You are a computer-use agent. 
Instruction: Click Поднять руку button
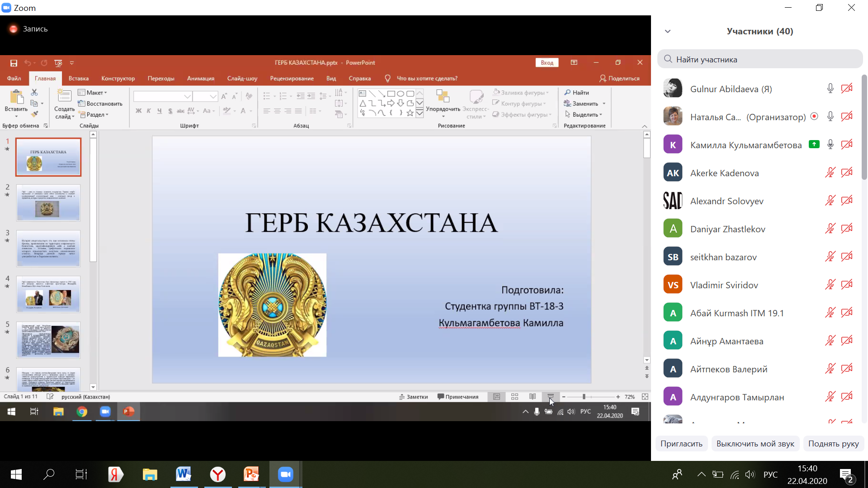click(x=834, y=444)
